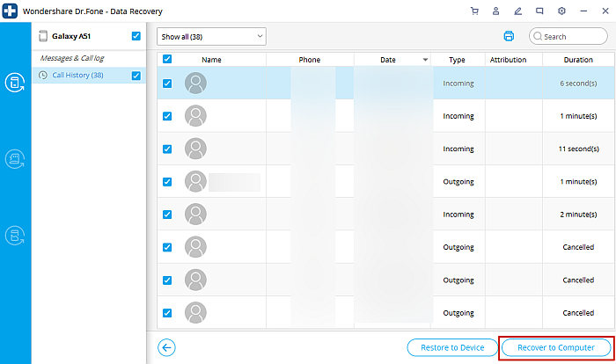
Task: Toggle the Galaxy A51 checkbox
Action: [136, 36]
